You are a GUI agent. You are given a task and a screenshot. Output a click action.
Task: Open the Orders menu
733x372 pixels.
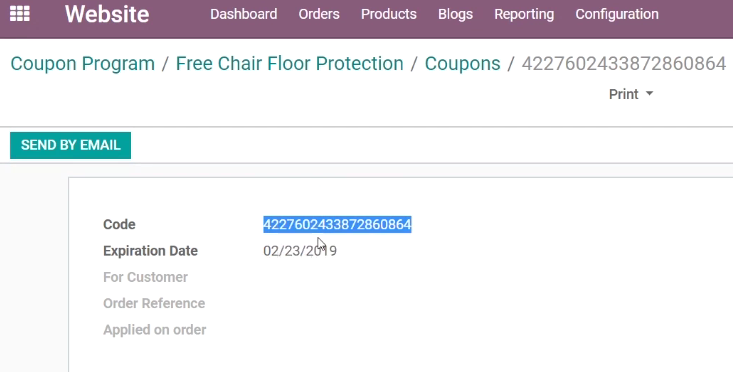tap(319, 14)
